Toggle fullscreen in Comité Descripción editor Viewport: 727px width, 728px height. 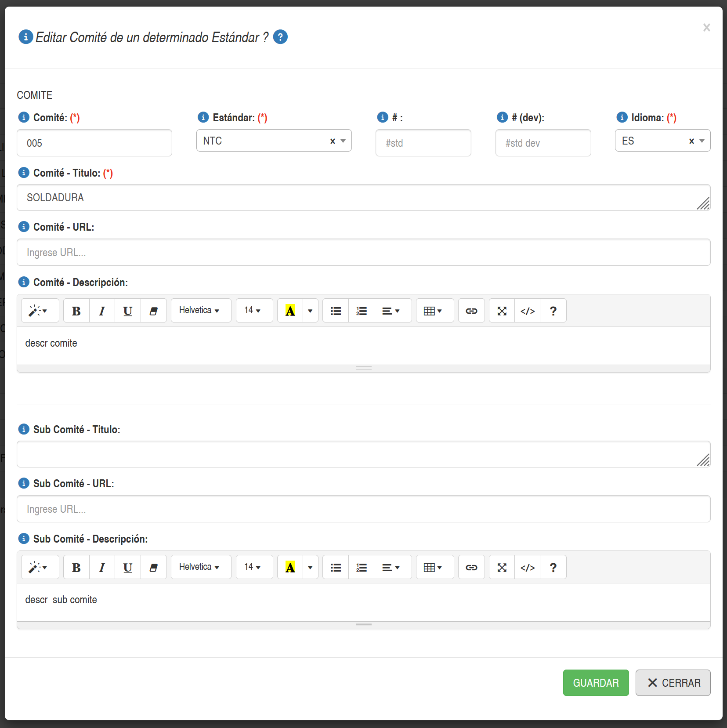tap(502, 311)
